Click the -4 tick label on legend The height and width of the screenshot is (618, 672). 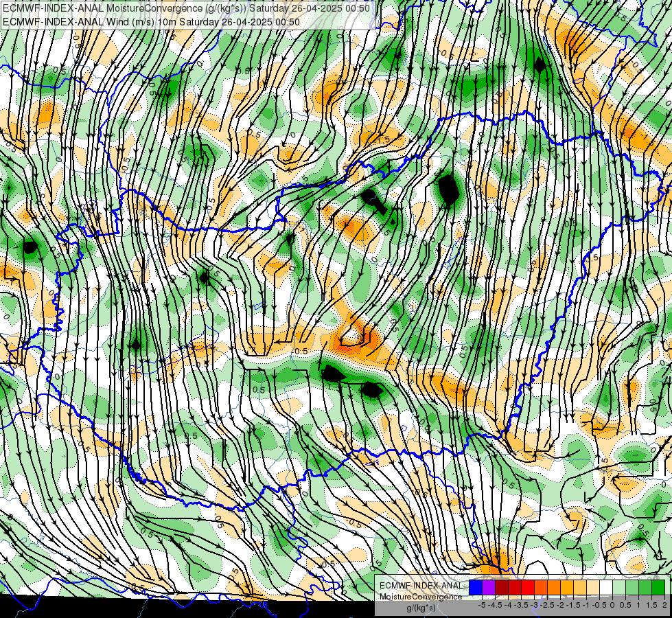coord(508,605)
